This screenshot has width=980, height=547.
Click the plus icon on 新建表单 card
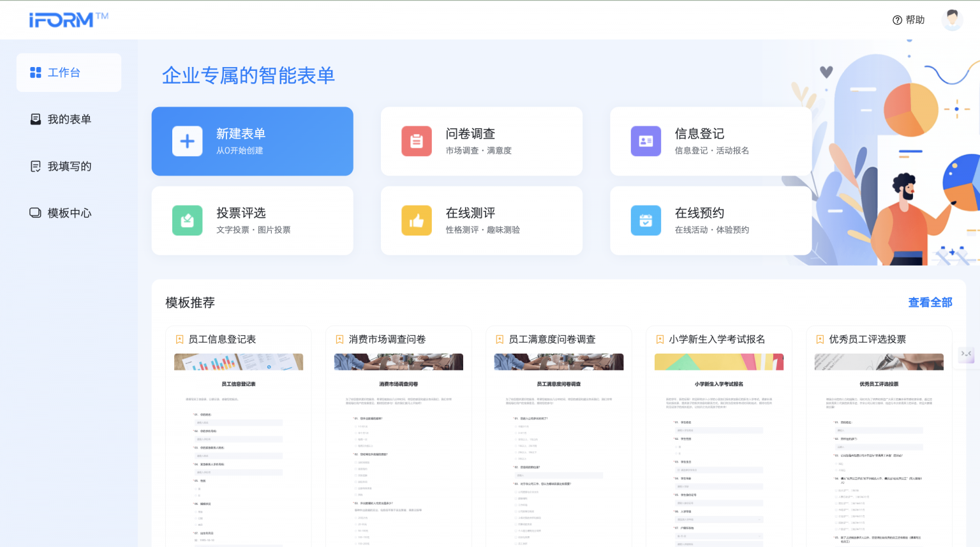click(x=187, y=141)
